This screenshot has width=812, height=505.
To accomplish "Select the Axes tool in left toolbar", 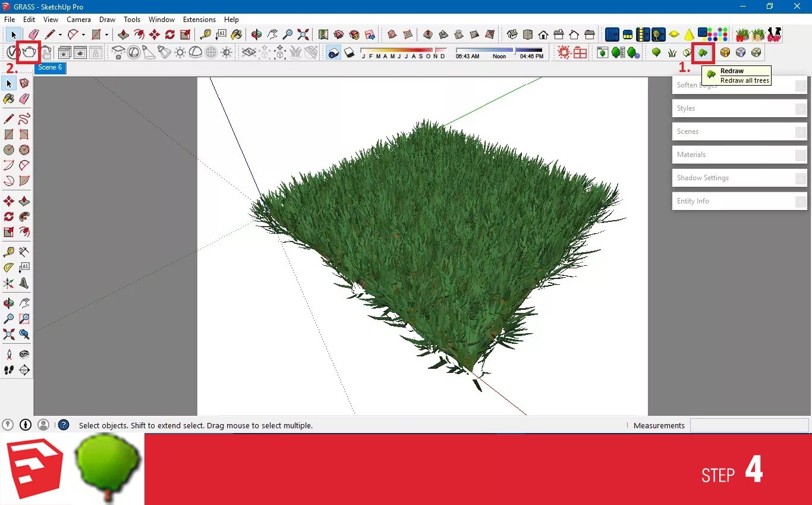I will pyautogui.click(x=9, y=283).
